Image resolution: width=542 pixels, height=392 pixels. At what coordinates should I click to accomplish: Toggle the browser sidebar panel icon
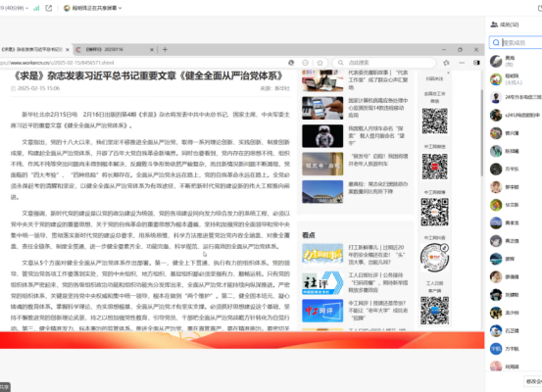[476, 63]
